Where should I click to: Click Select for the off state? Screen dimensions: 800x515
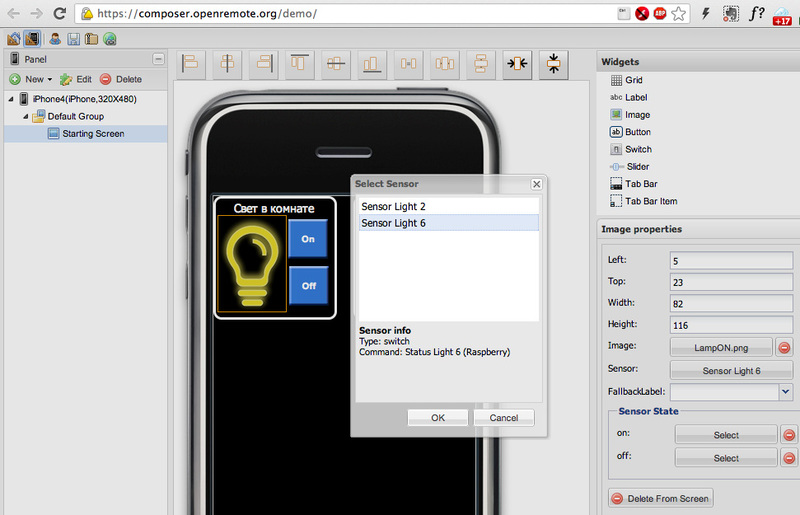click(x=726, y=458)
